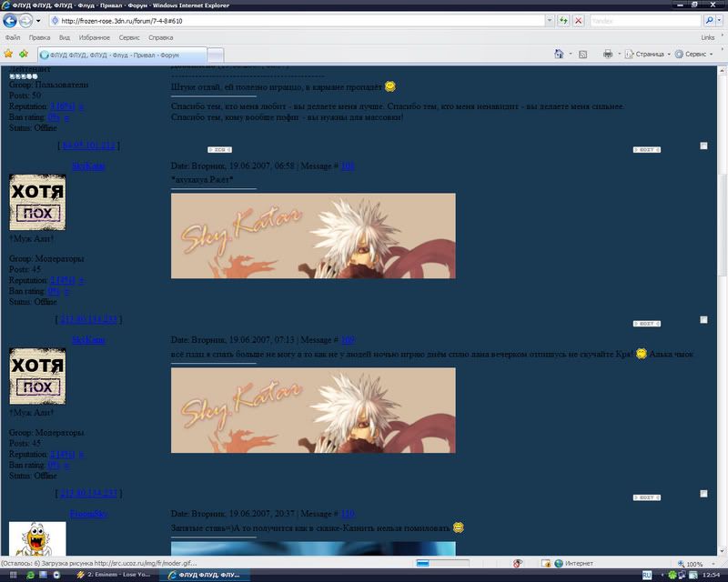Click the Сервис gear icon in the command bar
The height and width of the screenshot is (582, 728).
(679, 55)
